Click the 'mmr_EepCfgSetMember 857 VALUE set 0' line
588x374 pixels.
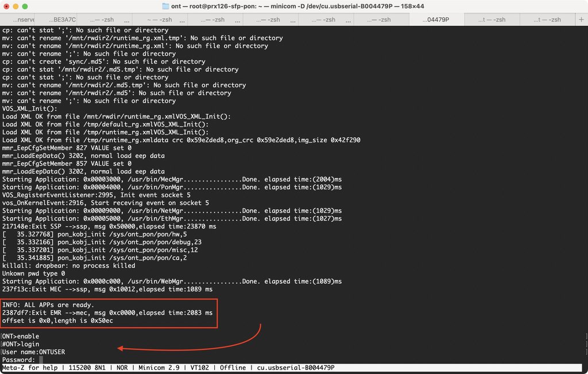[67, 164]
